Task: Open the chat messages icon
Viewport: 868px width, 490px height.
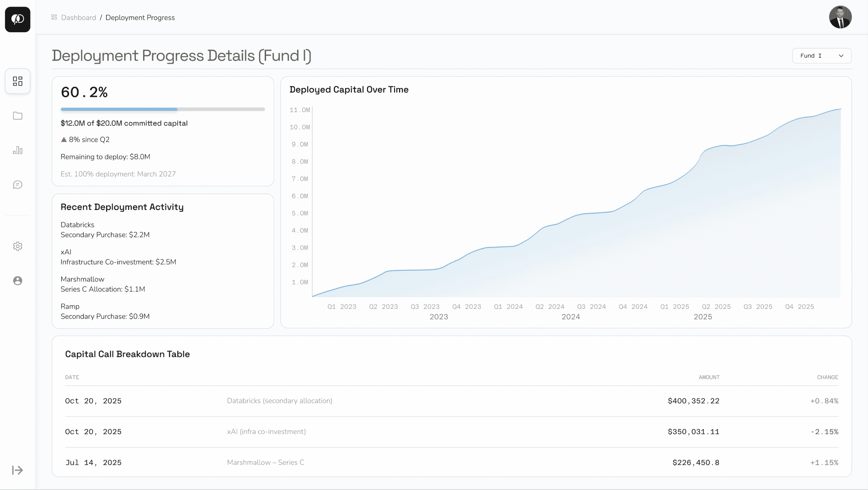Action: pos(18,185)
